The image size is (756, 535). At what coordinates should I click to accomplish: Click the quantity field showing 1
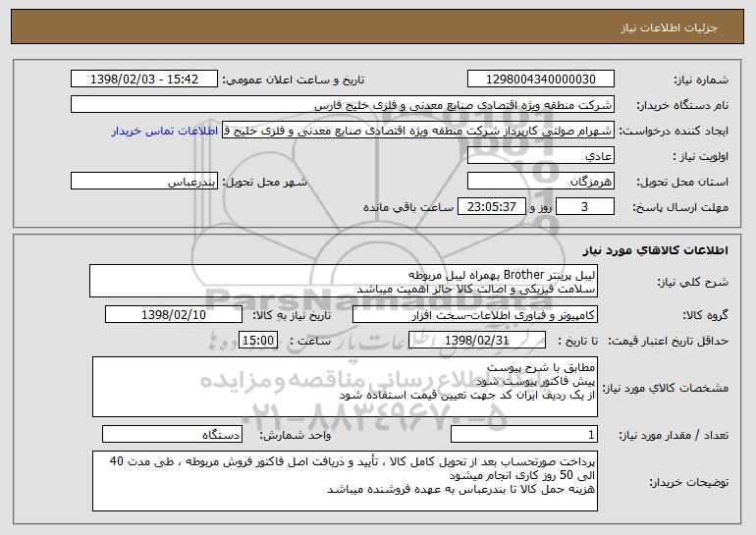pyautogui.click(x=524, y=434)
